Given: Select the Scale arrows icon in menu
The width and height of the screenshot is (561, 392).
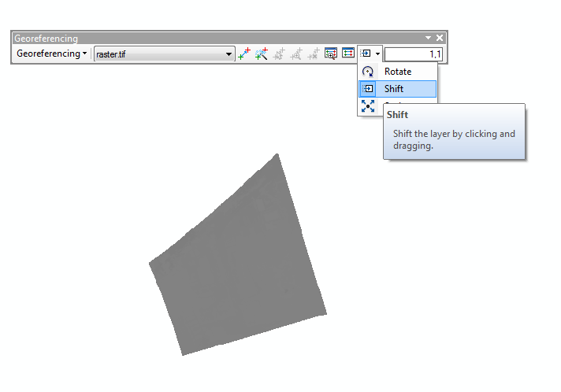Looking at the screenshot, I should 368,106.
